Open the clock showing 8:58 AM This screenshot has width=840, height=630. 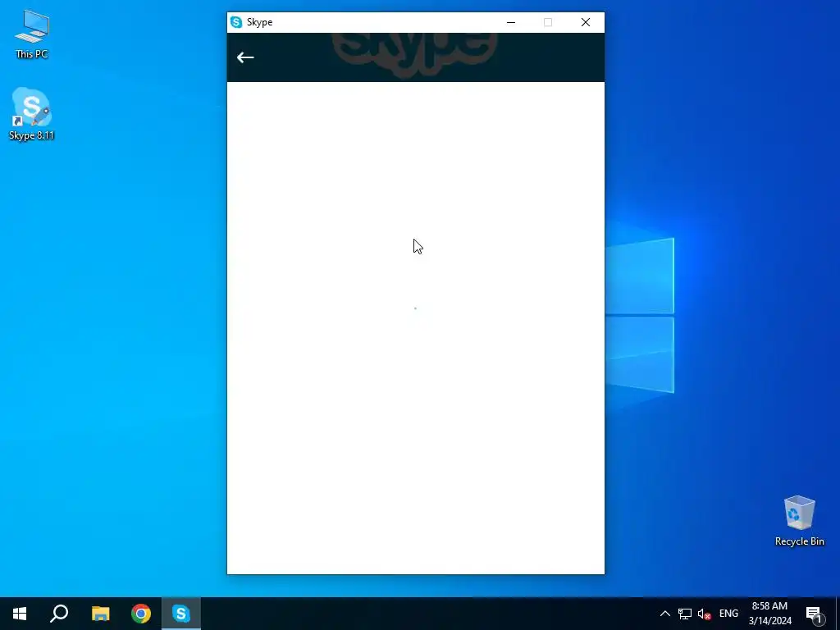pyautogui.click(x=769, y=614)
